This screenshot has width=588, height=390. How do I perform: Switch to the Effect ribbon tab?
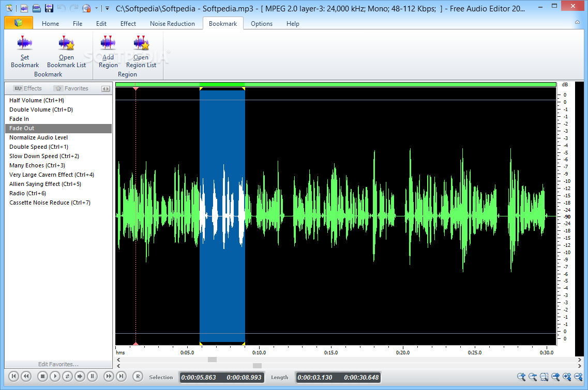point(128,24)
